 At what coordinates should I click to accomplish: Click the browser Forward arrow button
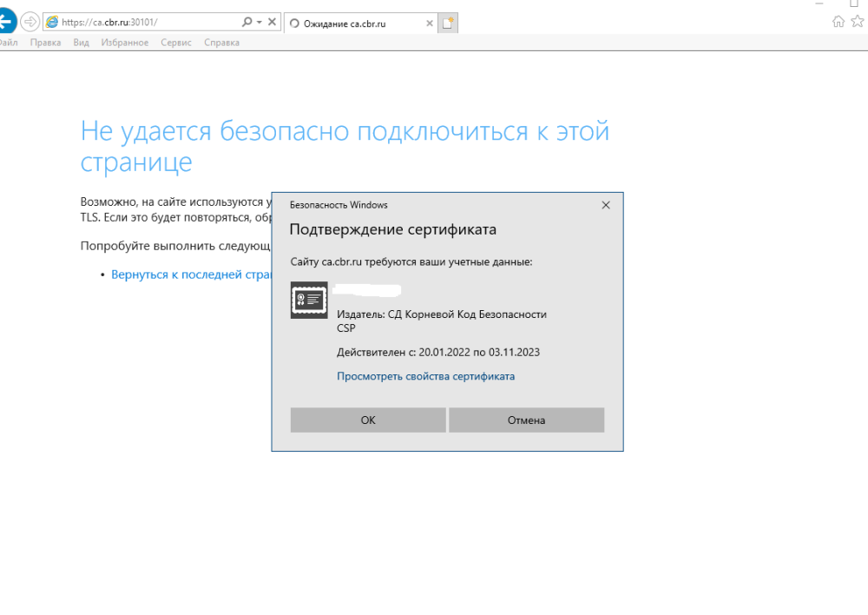(x=30, y=23)
